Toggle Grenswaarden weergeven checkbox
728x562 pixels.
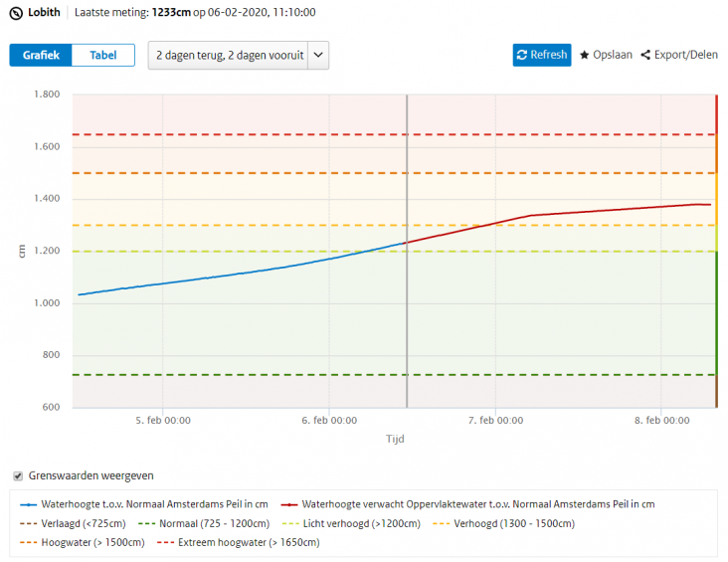click(x=18, y=475)
